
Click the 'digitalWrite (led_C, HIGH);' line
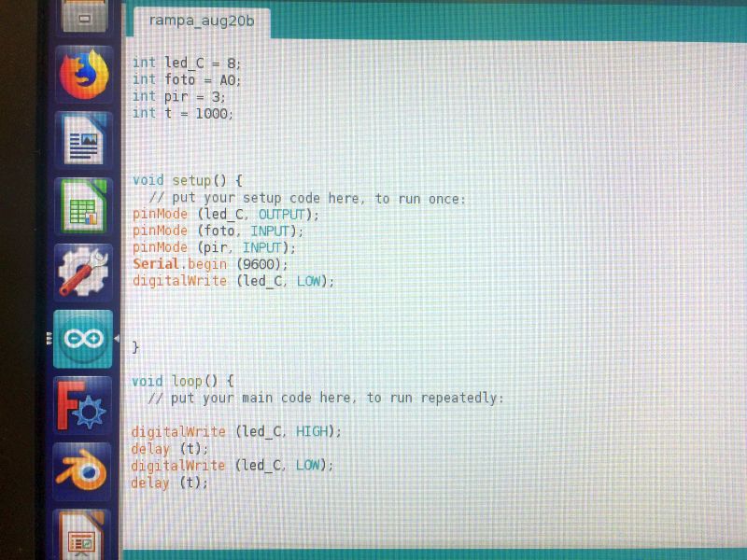[x=236, y=432]
